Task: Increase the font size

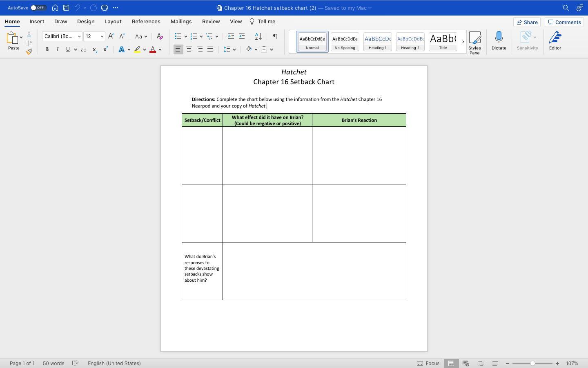Action: coord(111,36)
